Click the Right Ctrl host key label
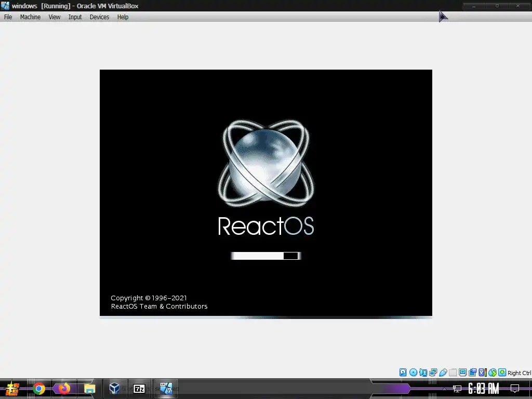 click(x=520, y=373)
